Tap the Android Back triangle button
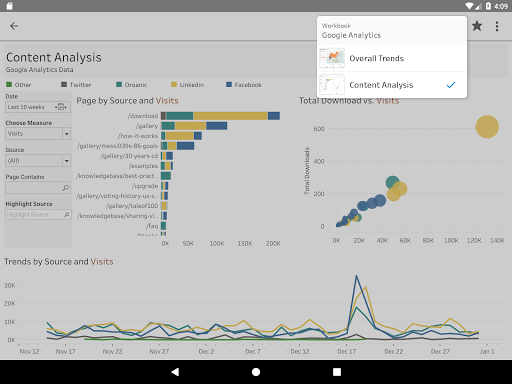Screen dimensions: 512x384 175,372
